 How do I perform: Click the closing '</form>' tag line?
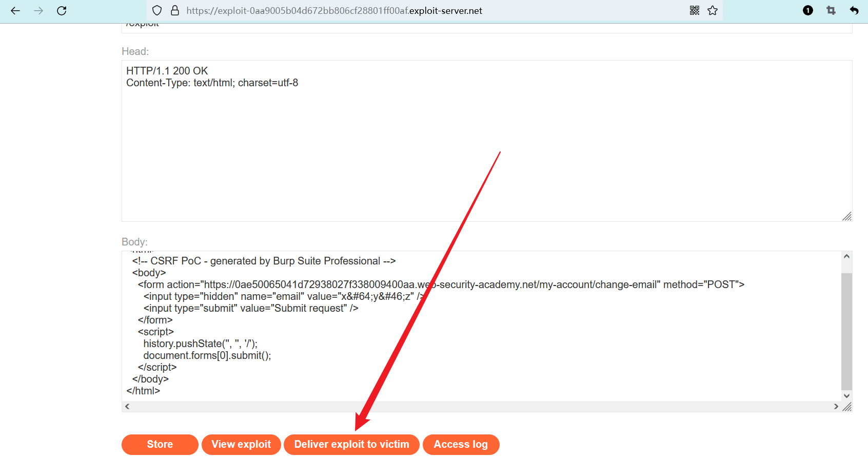[x=155, y=320]
